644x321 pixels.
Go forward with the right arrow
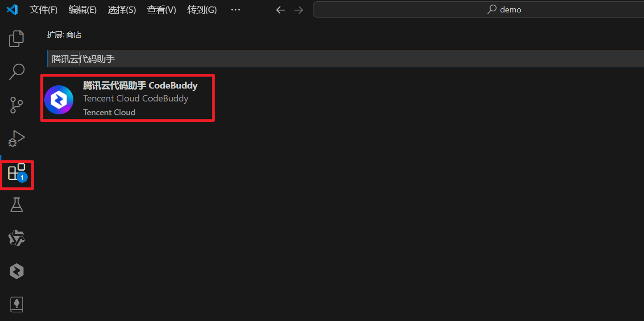pos(299,10)
